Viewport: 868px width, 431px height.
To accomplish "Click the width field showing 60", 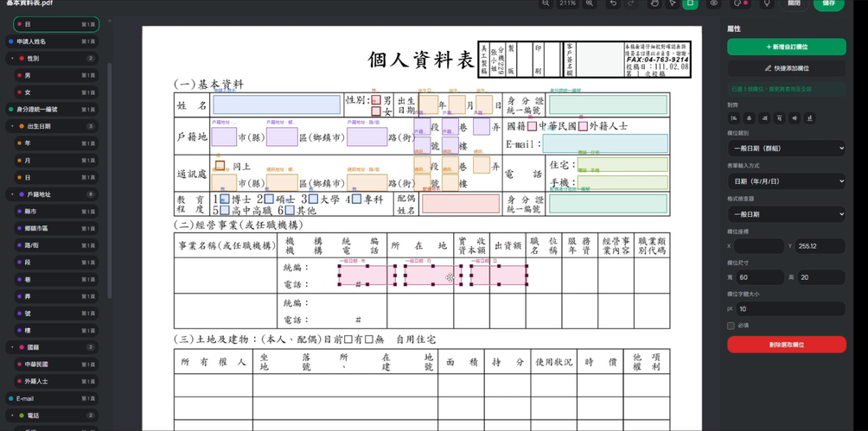I will click(759, 278).
